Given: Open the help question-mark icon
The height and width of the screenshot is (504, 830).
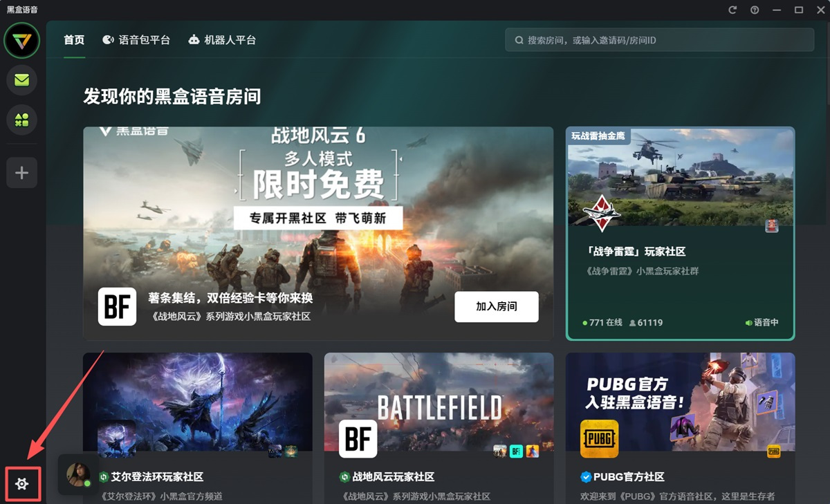Looking at the screenshot, I should tap(754, 10).
